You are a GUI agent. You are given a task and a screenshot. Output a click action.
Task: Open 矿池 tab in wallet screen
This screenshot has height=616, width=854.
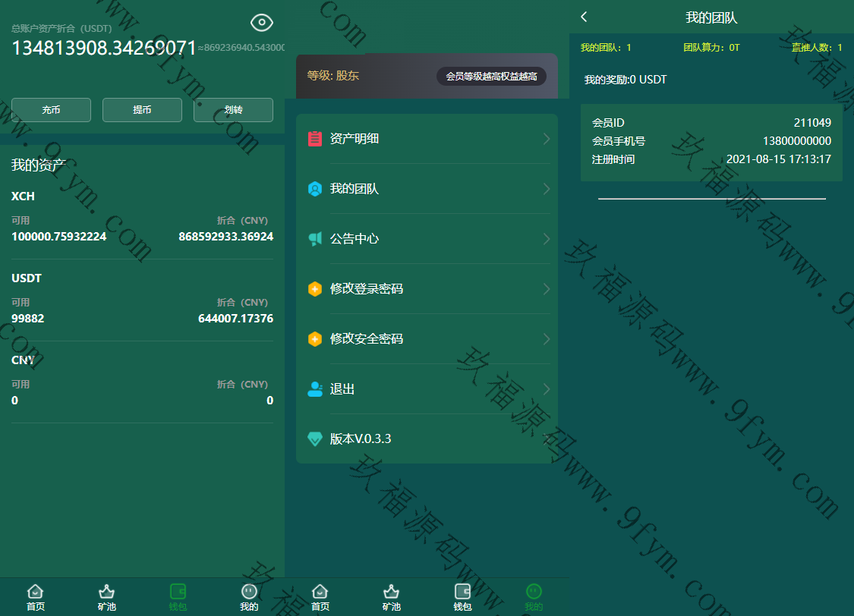(x=107, y=597)
